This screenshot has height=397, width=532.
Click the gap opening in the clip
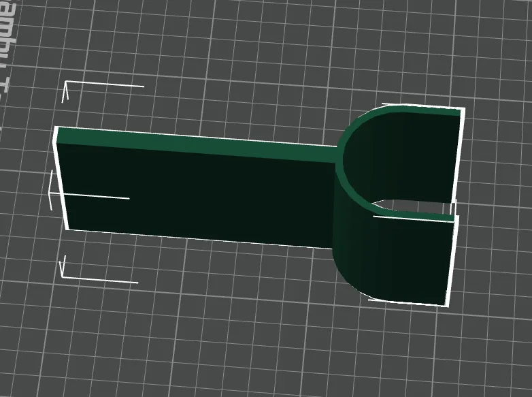tap(412, 206)
